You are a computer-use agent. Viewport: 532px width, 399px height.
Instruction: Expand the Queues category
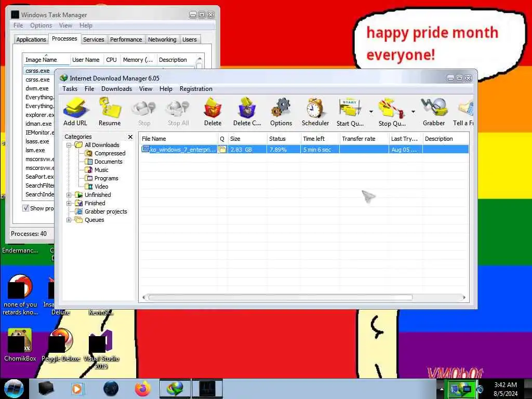pos(69,220)
